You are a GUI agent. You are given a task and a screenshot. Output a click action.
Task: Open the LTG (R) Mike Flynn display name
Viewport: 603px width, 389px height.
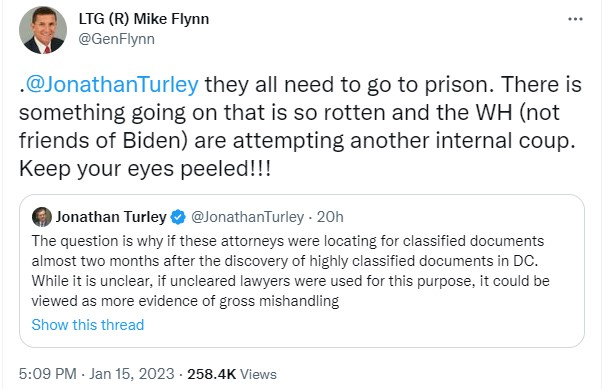(144, 19)
